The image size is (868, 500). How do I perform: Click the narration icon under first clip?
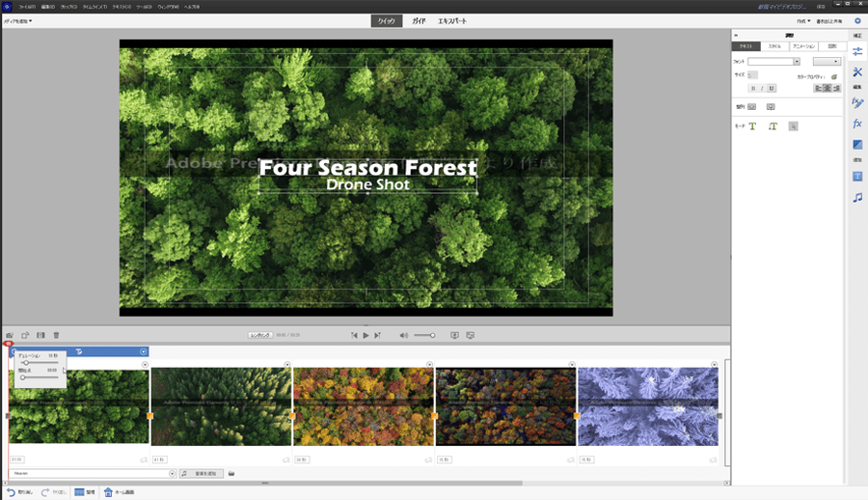[x=144, y=460]
